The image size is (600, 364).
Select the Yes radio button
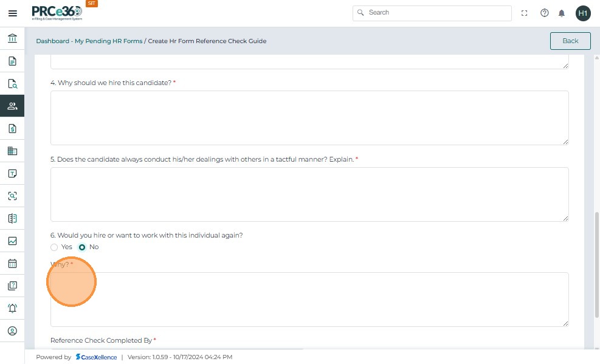tap(54, 247)
